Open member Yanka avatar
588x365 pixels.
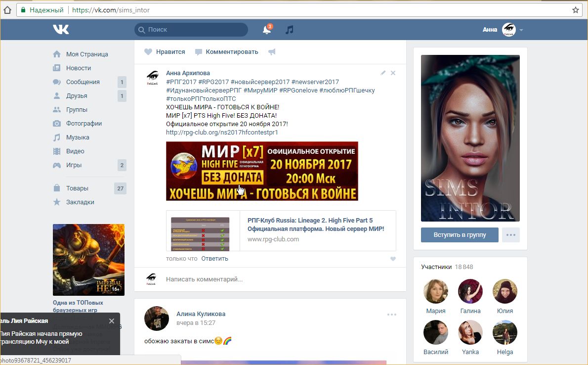(x=470, y=332)
